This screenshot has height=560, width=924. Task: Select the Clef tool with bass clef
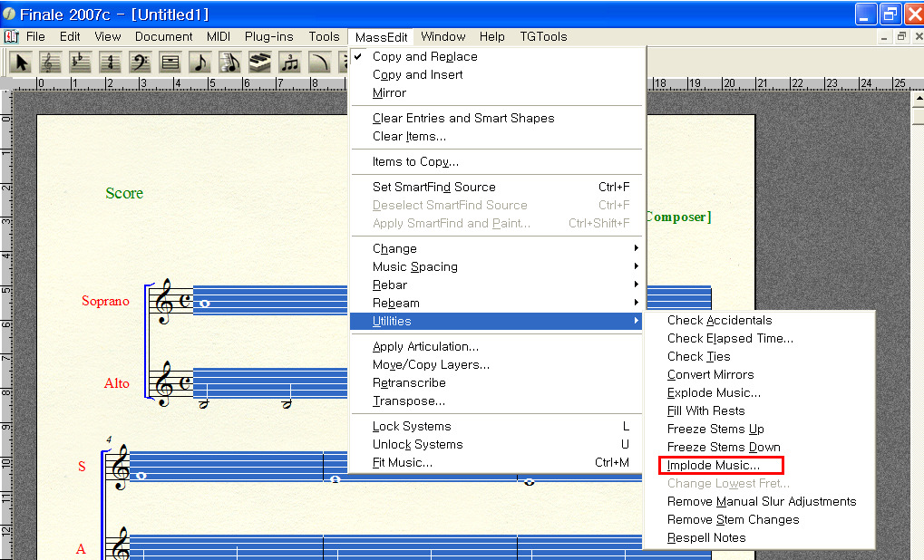point(141,63)
